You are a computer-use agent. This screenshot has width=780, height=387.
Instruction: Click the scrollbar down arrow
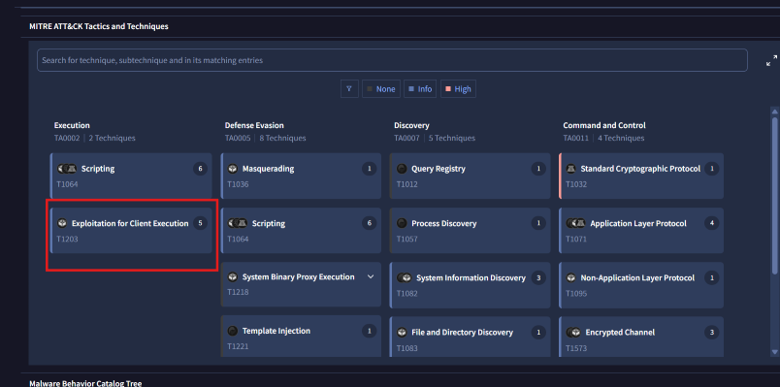(774, 352)
